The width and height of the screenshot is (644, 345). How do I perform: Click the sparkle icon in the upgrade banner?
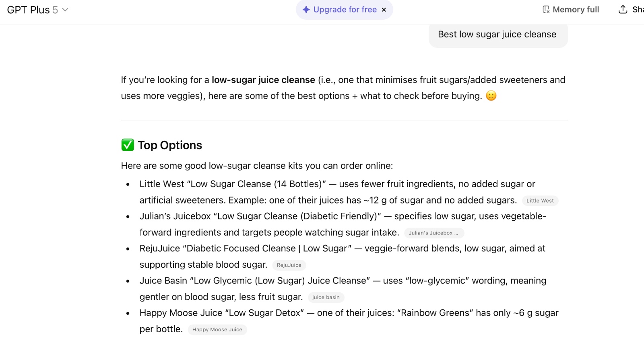[x=306, y=10]
